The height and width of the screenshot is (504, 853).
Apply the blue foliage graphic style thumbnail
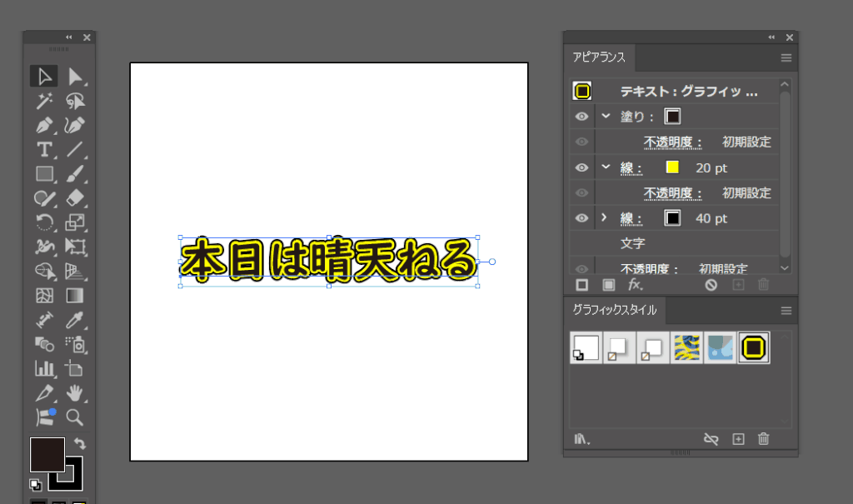tap(720, 347)
